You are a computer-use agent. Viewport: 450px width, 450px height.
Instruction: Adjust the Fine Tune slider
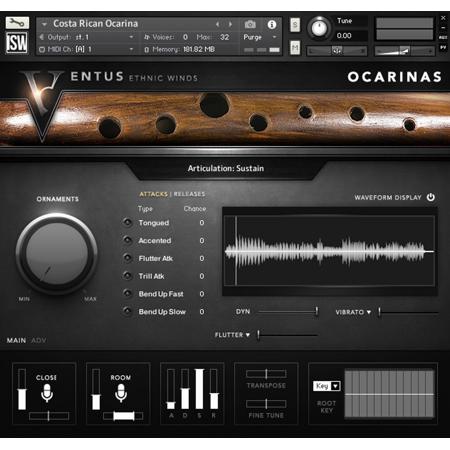click(266, 404)
